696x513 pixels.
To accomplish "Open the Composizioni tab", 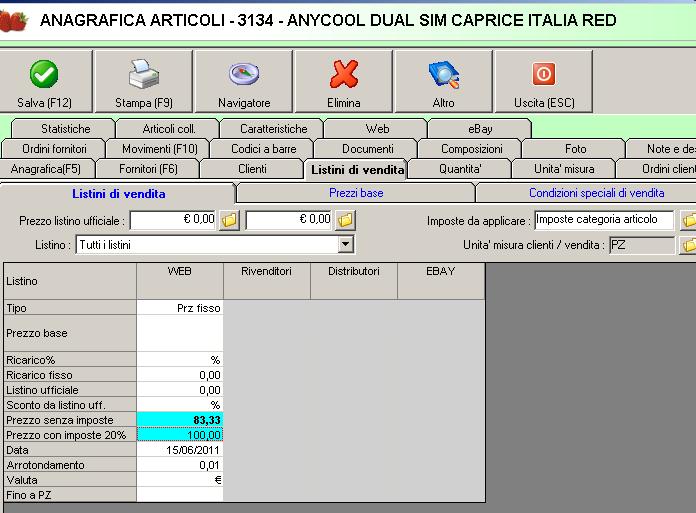I will click(x=471, y=149).
